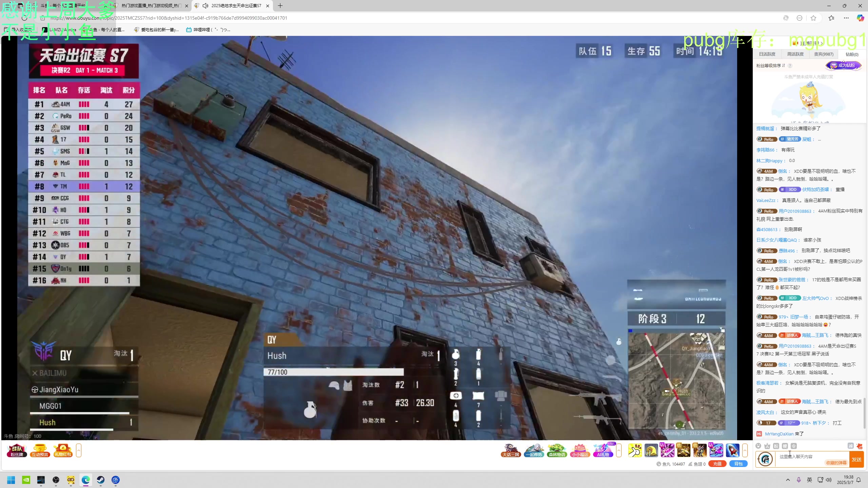Click the 成为钻粉 button

point(843,65)
